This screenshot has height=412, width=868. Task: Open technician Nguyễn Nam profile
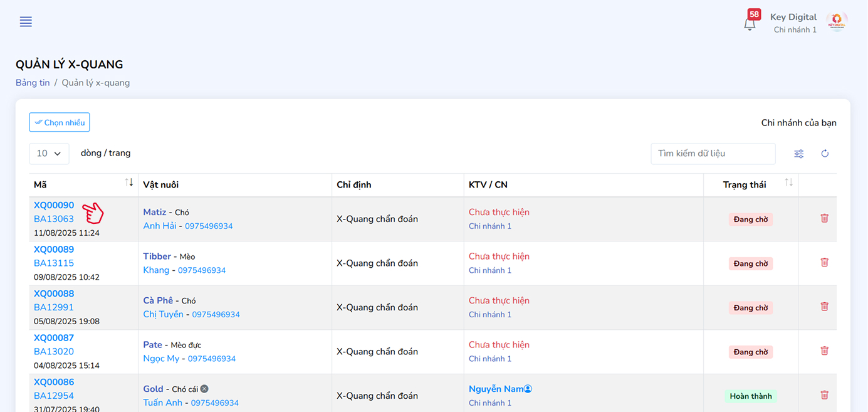click(496, 389)
